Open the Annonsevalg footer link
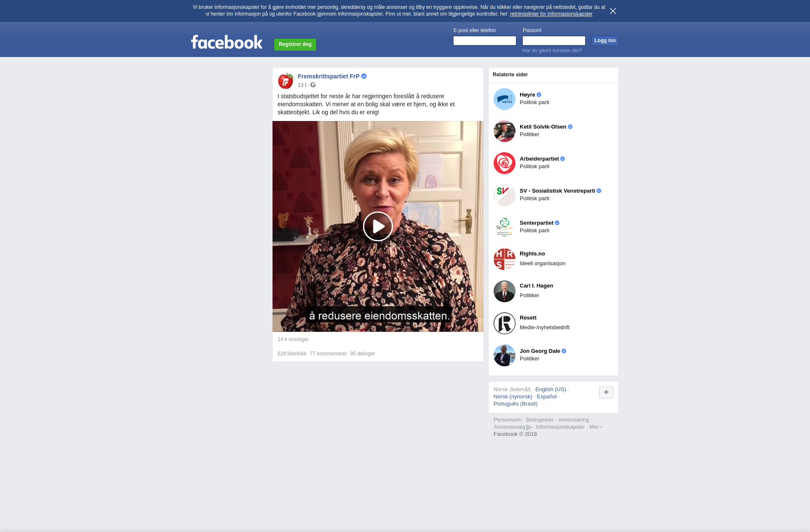 click(513, 427)
